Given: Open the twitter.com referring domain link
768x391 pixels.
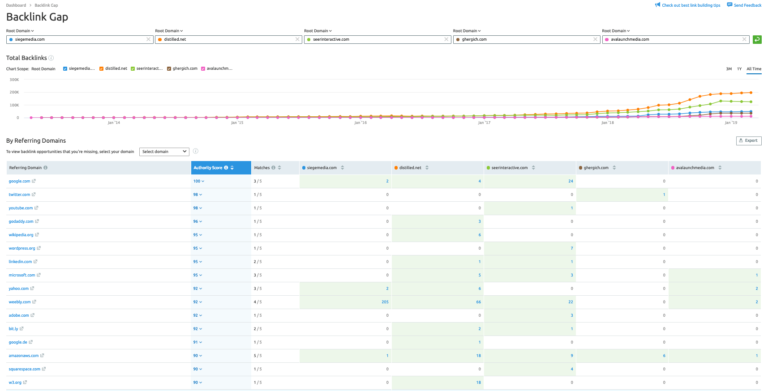Looking at the screenshot, I should (x=19, y=195).
